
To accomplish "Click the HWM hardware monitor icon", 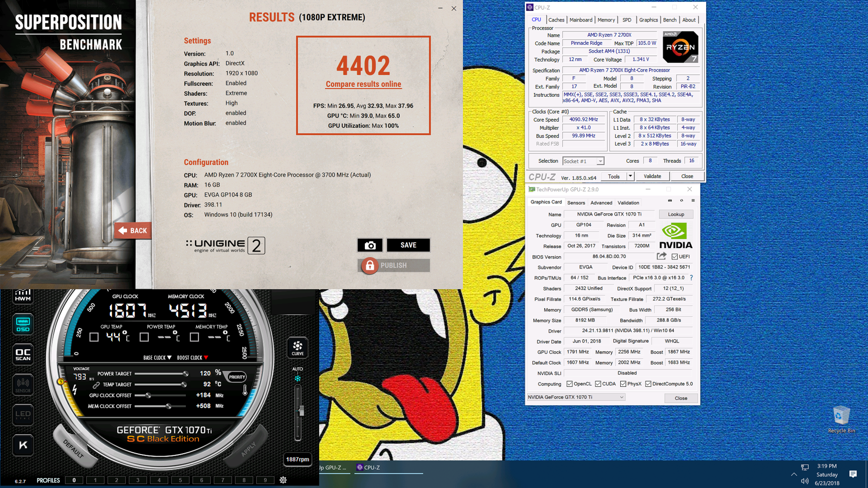I will click(23, 296).
